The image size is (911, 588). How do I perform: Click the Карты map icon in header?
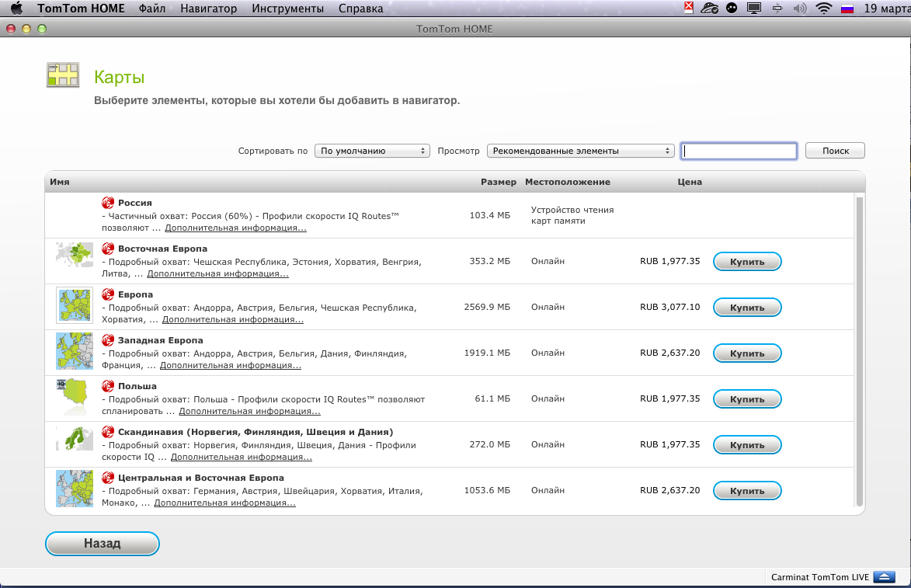pos(63,75)
